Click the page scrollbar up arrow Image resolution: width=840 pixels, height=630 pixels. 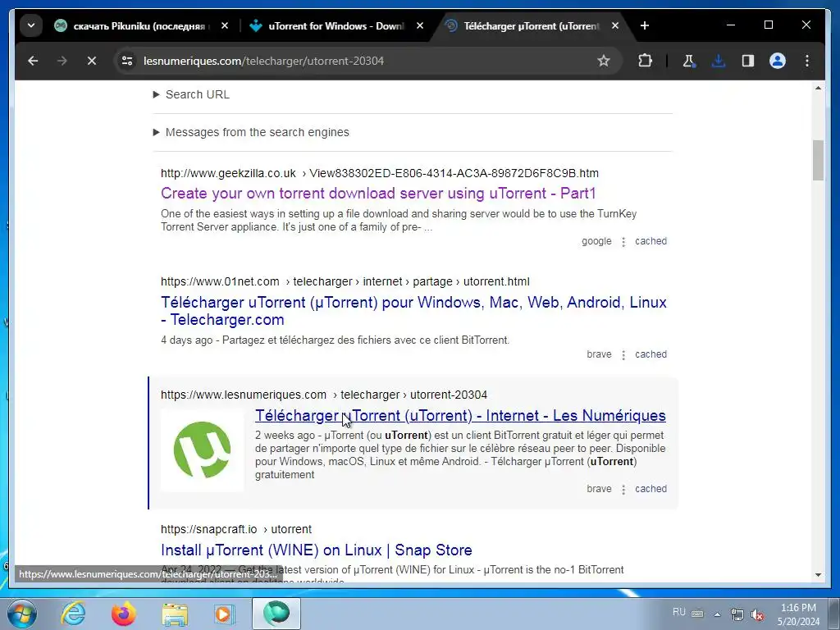pyautogui.click(x=818, y=88)
